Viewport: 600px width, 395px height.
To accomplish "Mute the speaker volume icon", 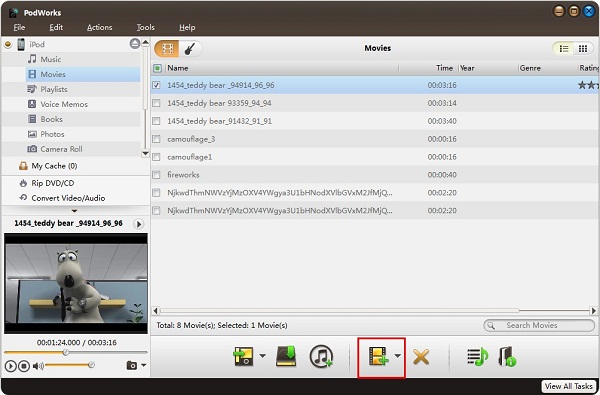I will (x=38, y=366).
